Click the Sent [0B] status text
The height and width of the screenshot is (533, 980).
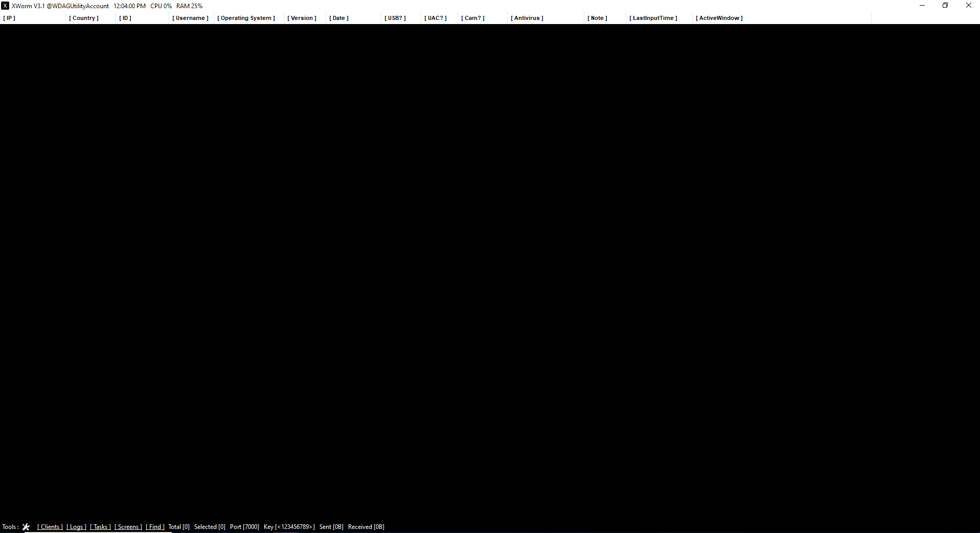tap(331, 527)
